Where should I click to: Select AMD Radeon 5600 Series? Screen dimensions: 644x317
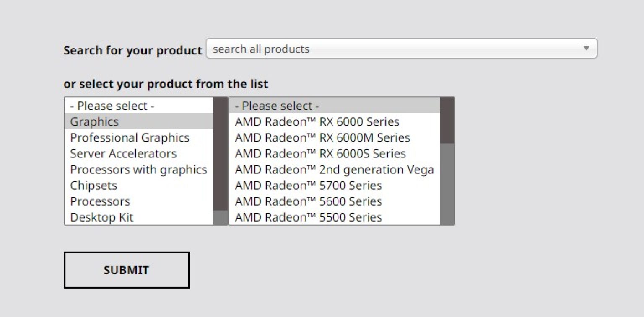(x=308, y=201)
